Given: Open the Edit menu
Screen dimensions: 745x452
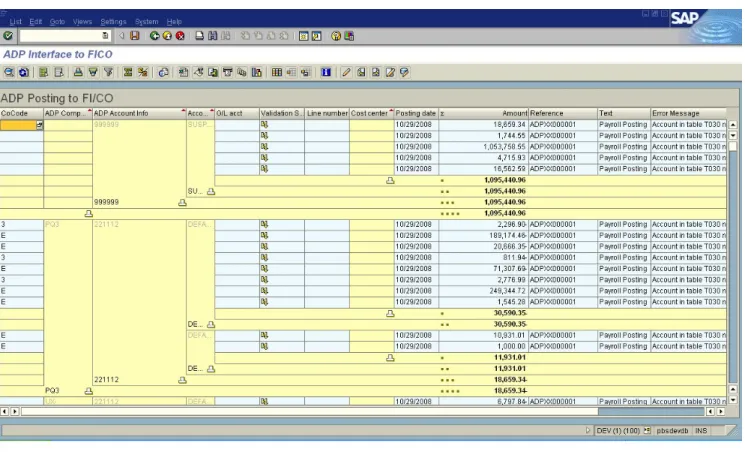Looking at the screenshot, I should tap(36, 21).
